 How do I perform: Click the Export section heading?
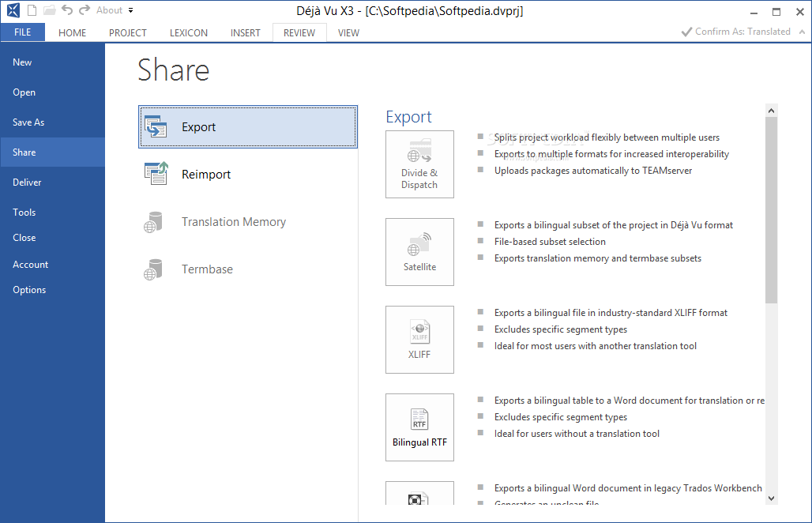click(x=408, y=117)
